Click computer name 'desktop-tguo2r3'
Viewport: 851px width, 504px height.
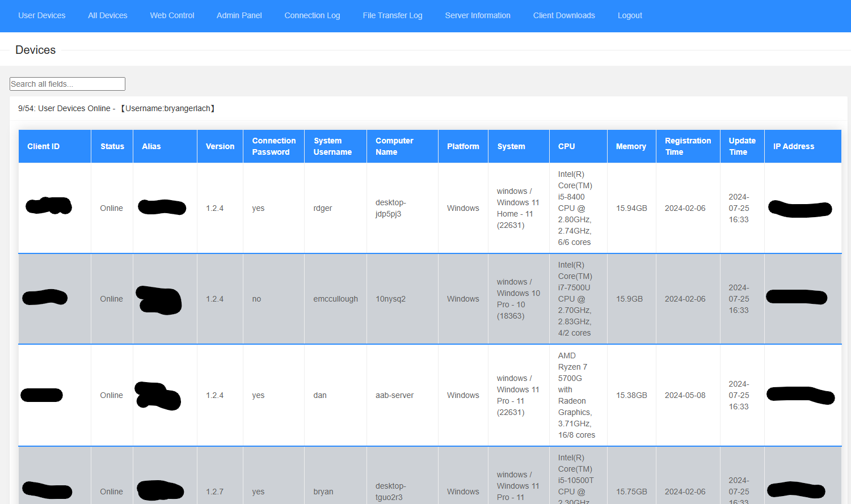click(x=391, y=492)
